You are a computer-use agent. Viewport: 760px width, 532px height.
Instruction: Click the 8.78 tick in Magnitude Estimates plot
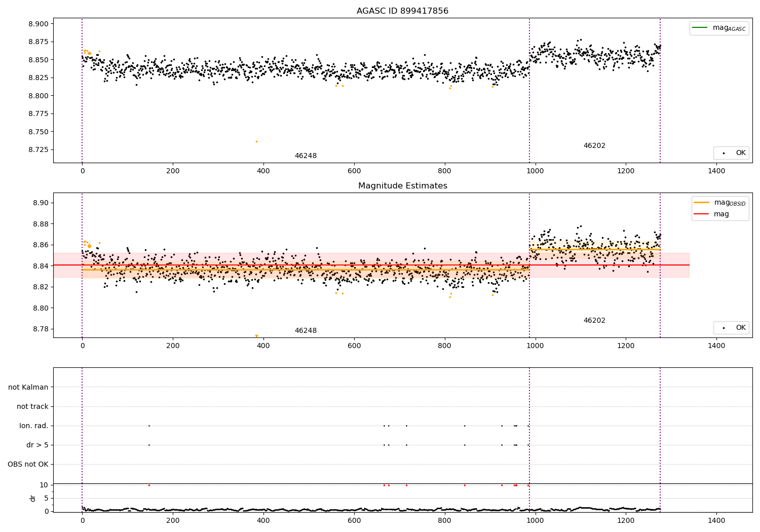click(41, 329)
